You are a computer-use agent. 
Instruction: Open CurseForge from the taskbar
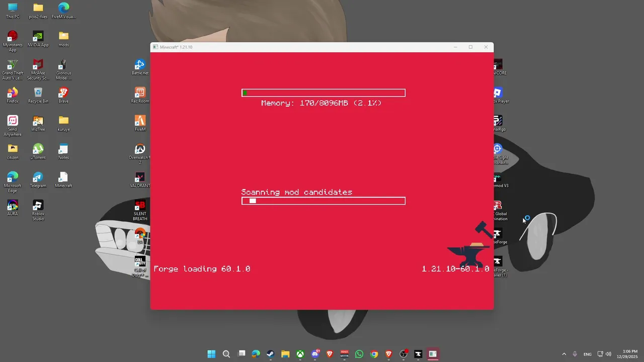click(418, 354)
